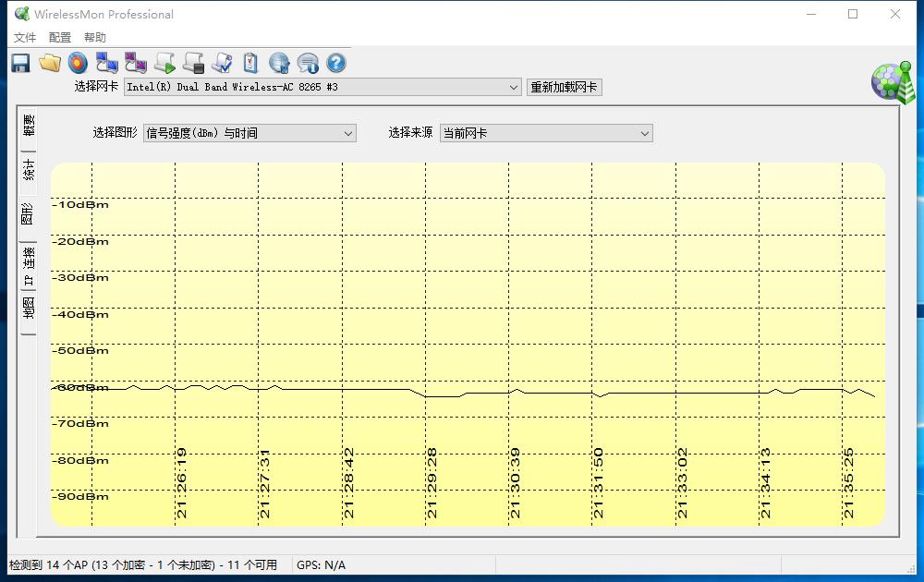This screenshot has height=582, width=924.
Task: Start logging with the green play icon
Action: click(164, 63)
